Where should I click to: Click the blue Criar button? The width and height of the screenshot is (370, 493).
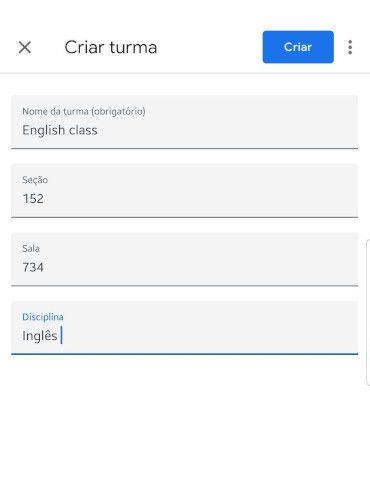(298, 47)
